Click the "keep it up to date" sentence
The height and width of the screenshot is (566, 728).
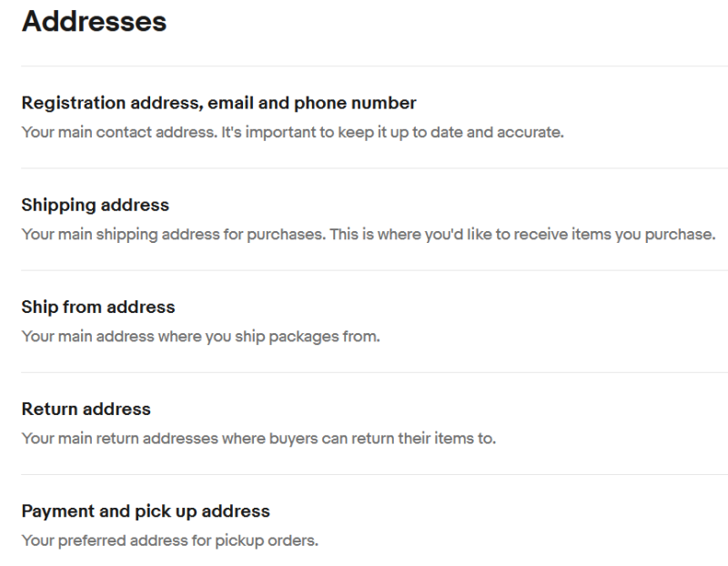click(428, 133)
